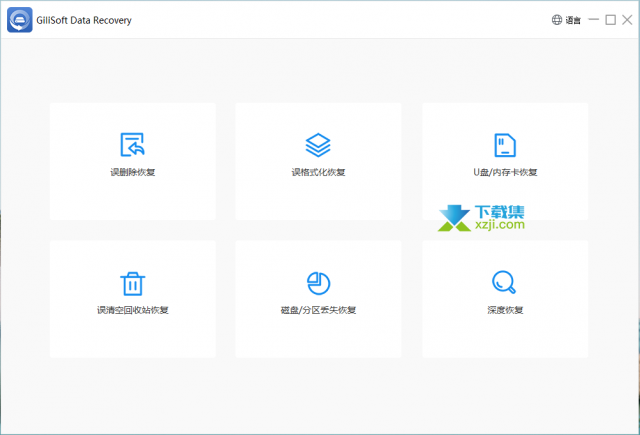Select the 磁盘/分区丢失恢复 label
This screenshot has height=435, width=640.
pyautogui.click(x=318, y=310)
